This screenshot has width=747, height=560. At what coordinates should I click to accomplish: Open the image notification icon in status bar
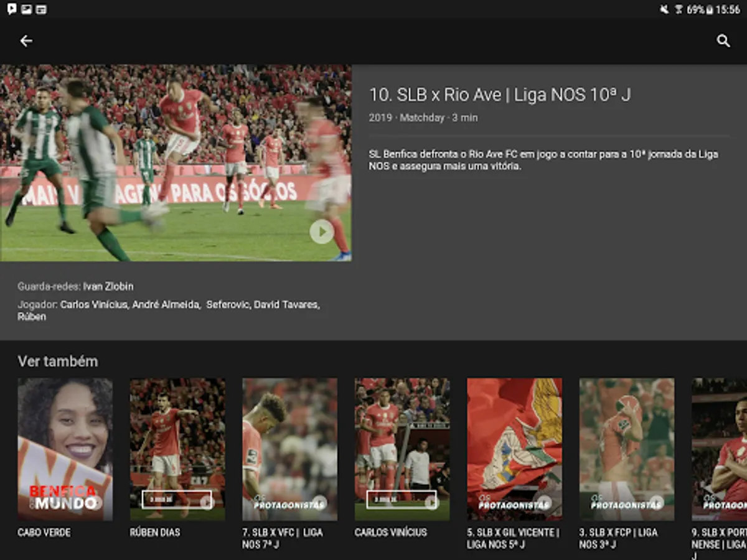tap(26, 9)
